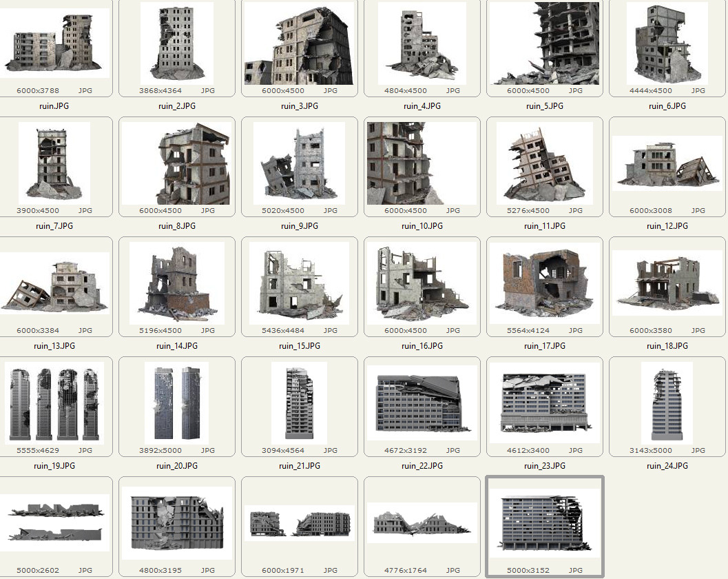728x579 pixels.
Task: Click the ruin_16.JPG file name label
Action: tap(422, 346)
